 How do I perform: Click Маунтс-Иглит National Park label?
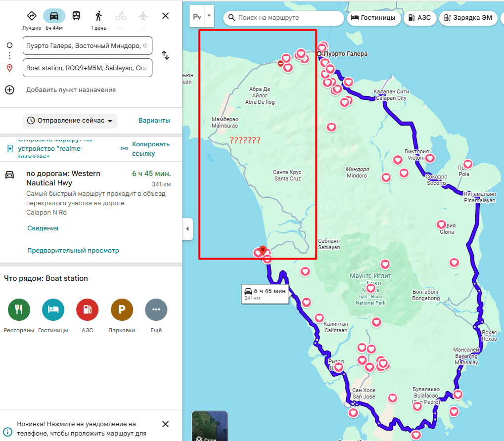click(x=370, y=289)
